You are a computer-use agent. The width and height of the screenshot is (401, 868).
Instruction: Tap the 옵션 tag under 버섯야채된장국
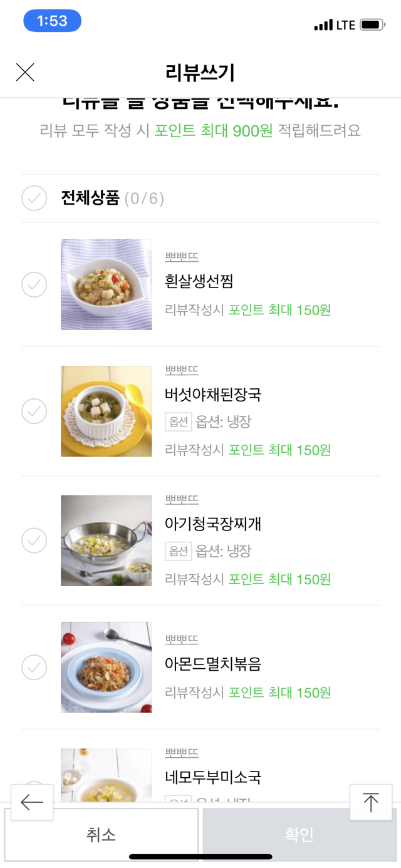click(x=179, y=422)
